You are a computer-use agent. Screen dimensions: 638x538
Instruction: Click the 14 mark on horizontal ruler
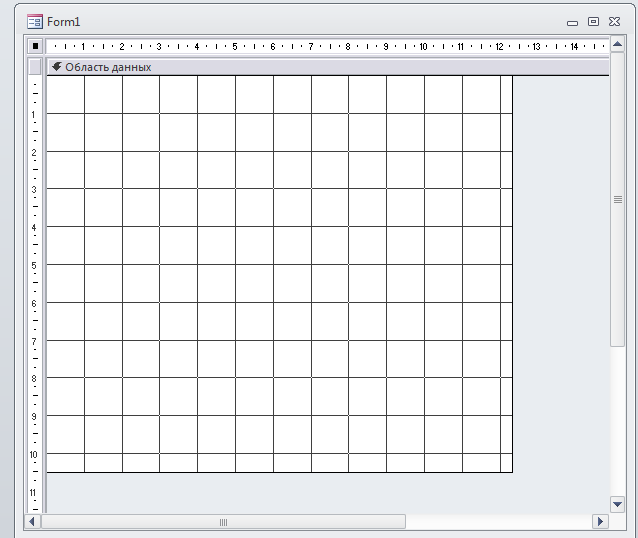(x=574, y=46)
